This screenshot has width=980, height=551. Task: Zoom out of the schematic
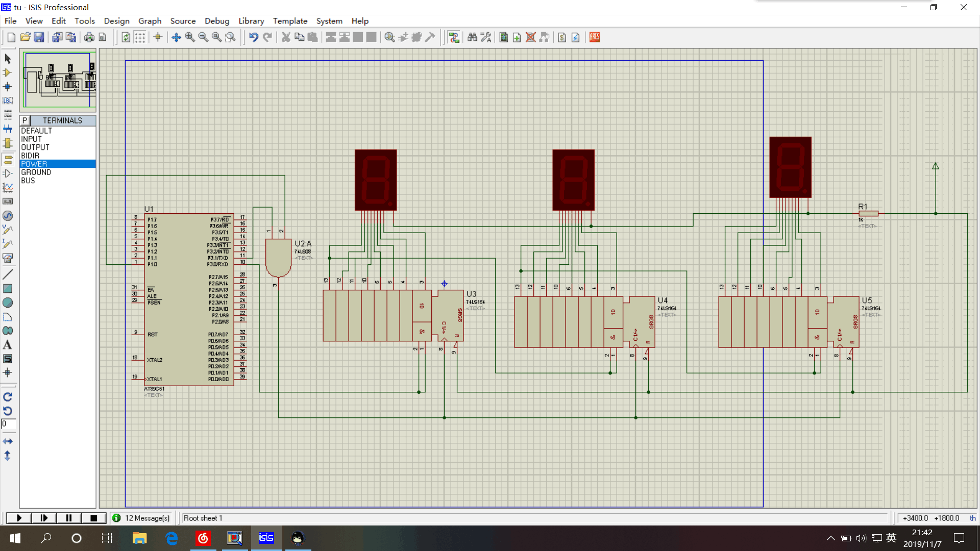203,37
